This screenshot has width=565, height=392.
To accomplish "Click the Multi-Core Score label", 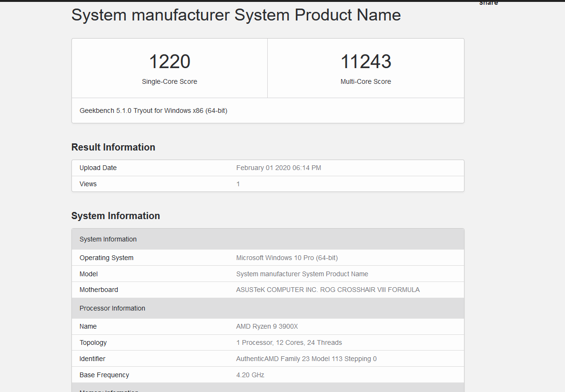I will 366,82.
